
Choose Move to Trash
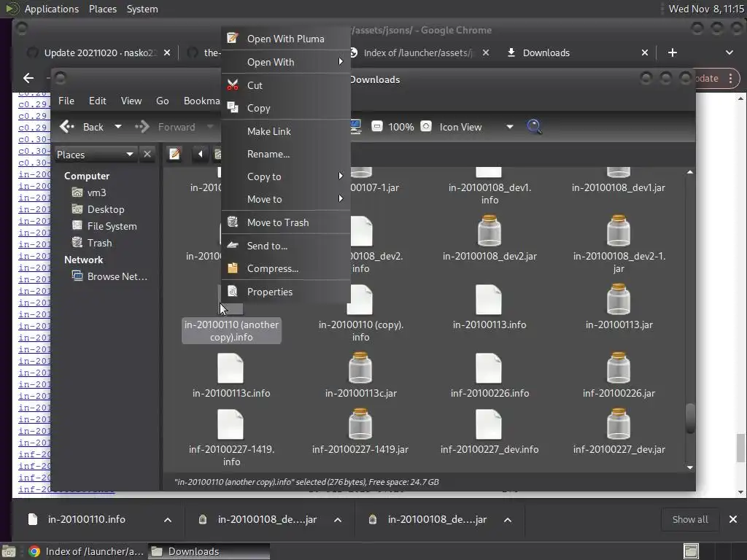click(286, 222)
